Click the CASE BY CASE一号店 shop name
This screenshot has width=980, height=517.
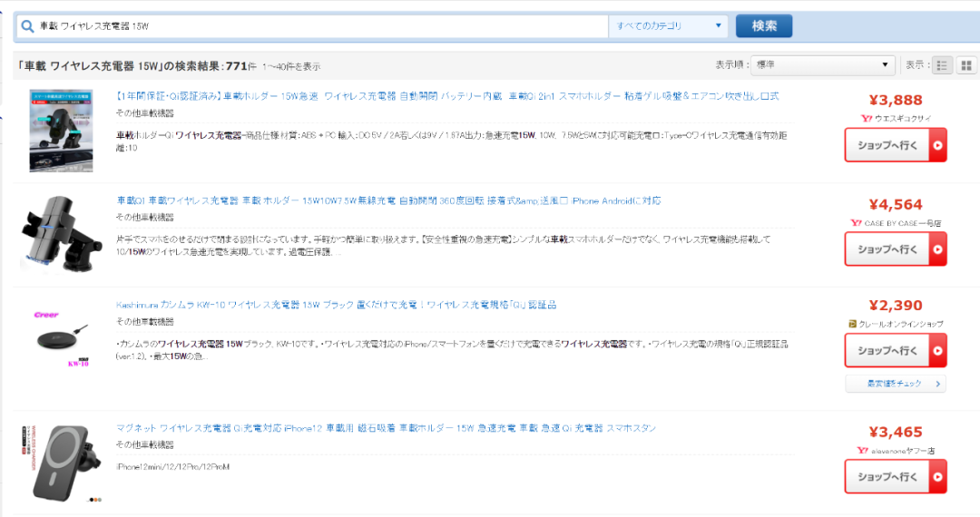903,223
